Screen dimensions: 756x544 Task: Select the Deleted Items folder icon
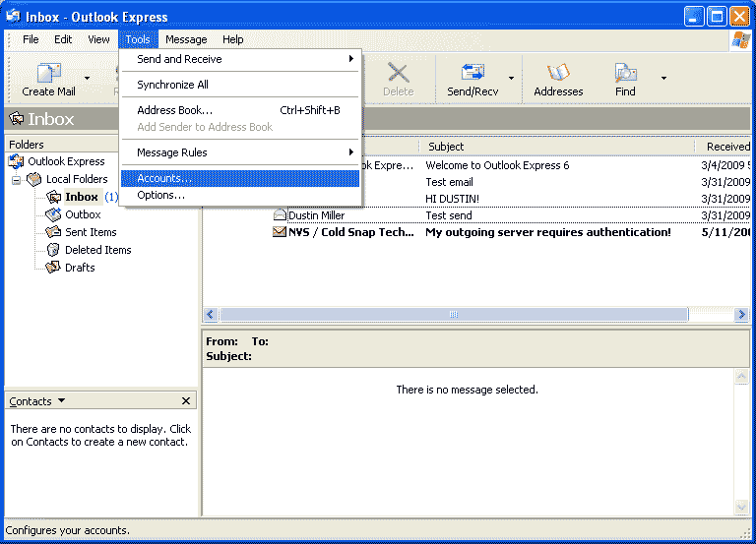pyautogui.click(x=53, y=250)
